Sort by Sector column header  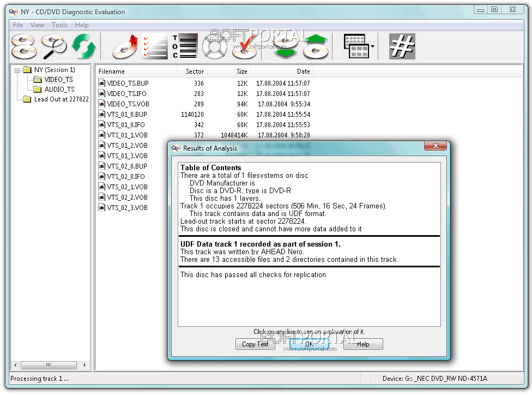192,71
